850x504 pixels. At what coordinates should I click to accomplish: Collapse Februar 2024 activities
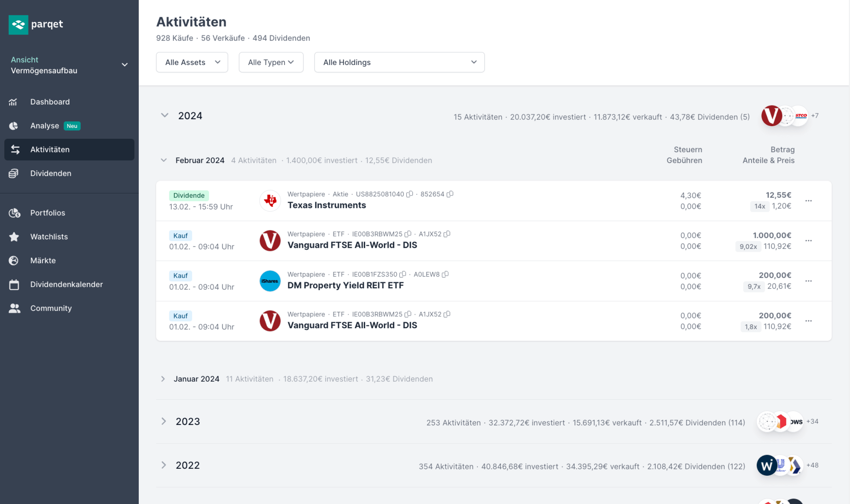point(164,160)
